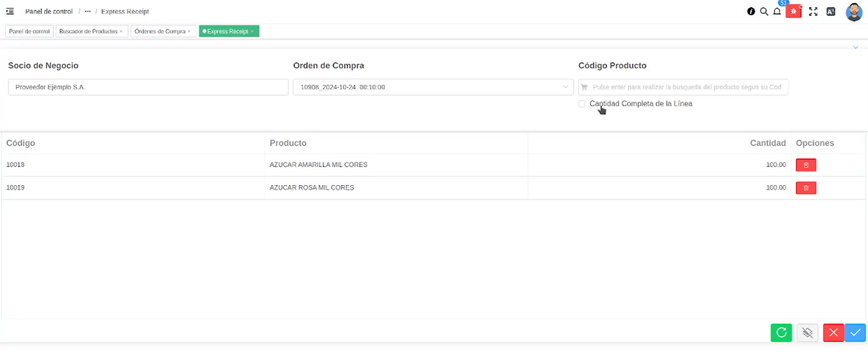Switch to Órdenes de Compra tab

coord(160,31)
